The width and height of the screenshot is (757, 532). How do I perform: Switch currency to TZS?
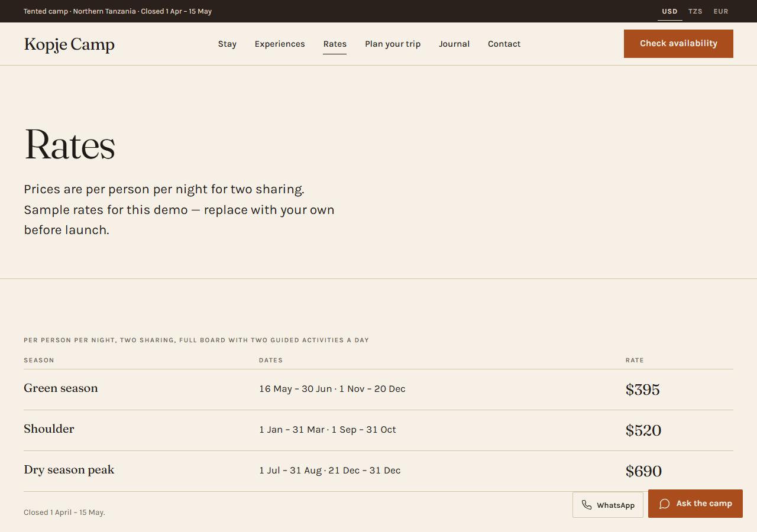[695, 11]
